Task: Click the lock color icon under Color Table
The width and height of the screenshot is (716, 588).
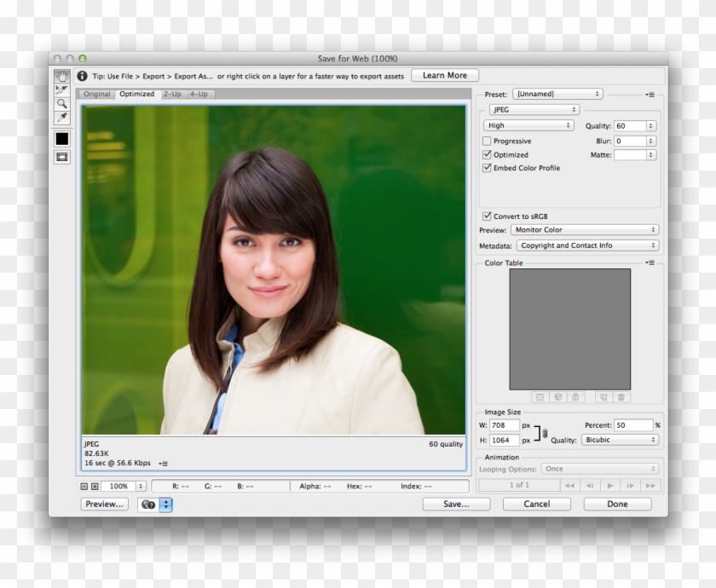Action: click(575, 396)
